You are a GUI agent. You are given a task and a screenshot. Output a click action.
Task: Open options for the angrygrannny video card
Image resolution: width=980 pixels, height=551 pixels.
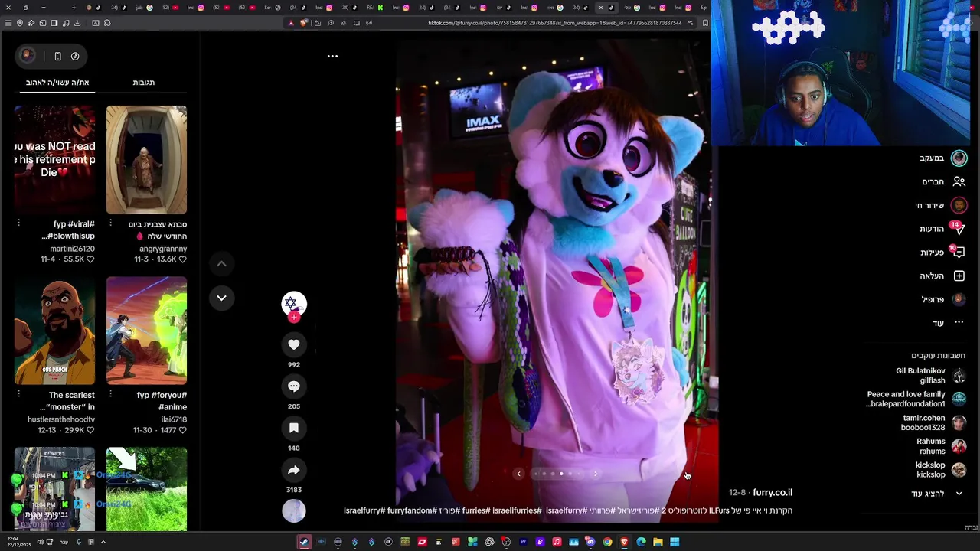(111, 223)
